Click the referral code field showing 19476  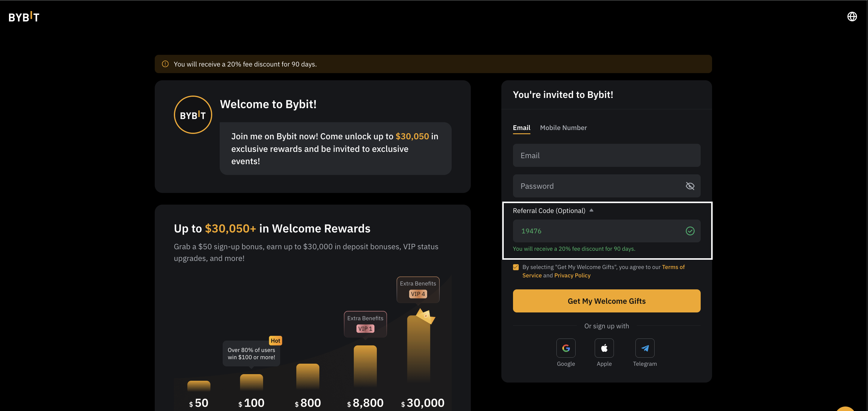click(597, 231)
